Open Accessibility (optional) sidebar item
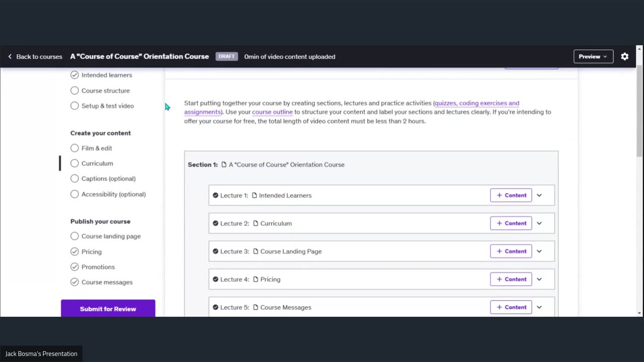644x362 pixels. [x=114, y=194]
